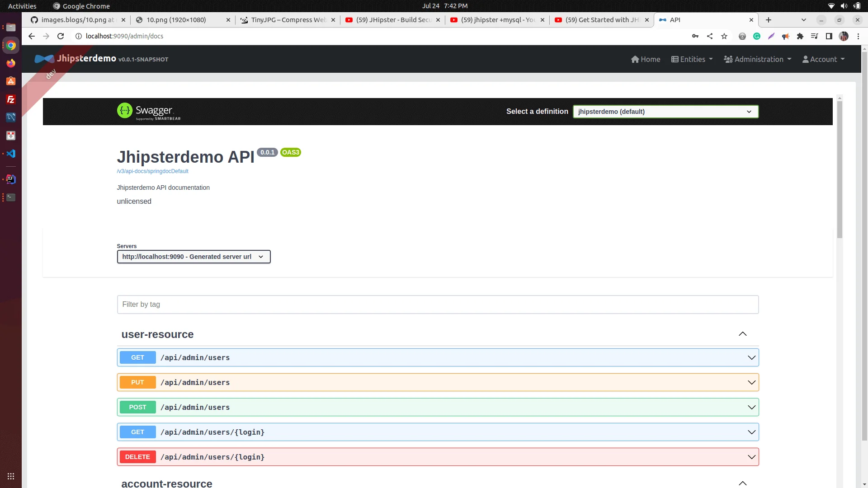The height and width of the screenshot is (488, 868).
Task: Click the bookmark/star icon in browser
Action: click(x=724, y=36)
